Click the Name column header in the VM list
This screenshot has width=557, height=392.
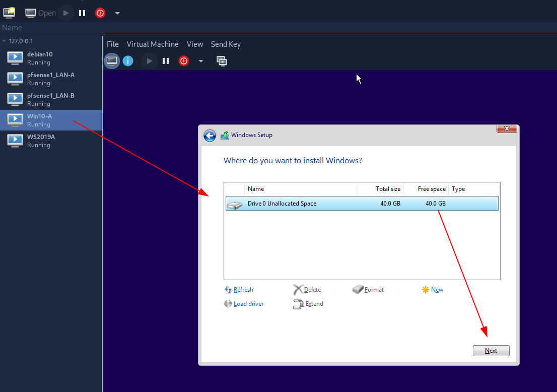pos(12,28)
